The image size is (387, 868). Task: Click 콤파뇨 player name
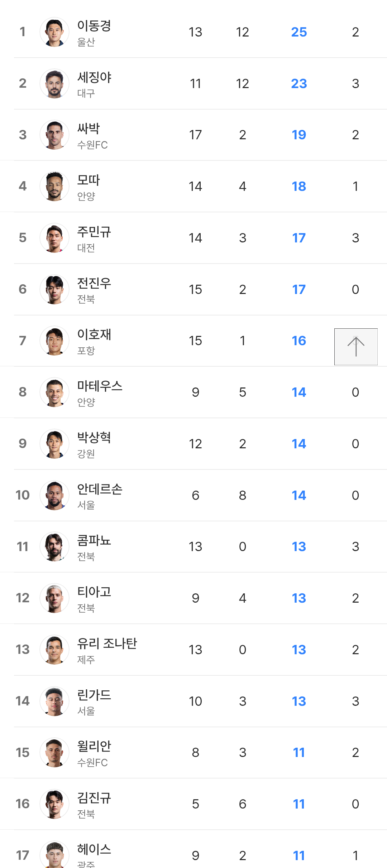click(x=94, y=540)
